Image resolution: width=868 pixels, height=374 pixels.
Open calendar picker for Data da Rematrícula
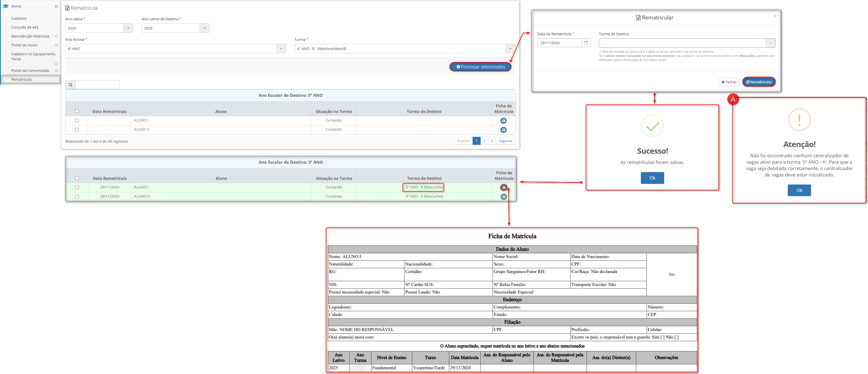586,43
